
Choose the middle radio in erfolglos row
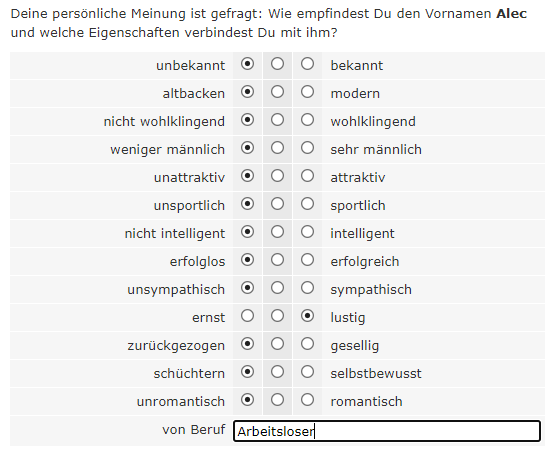(x=277, y=260)
